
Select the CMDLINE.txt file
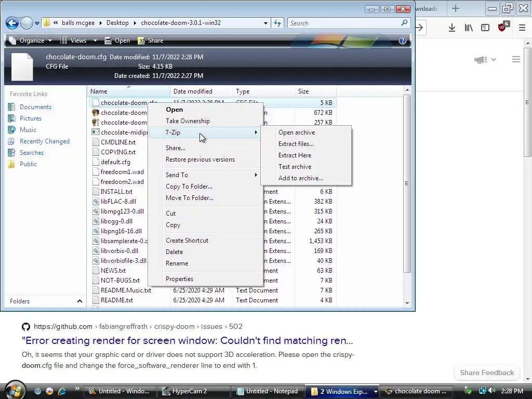point(118,142)
